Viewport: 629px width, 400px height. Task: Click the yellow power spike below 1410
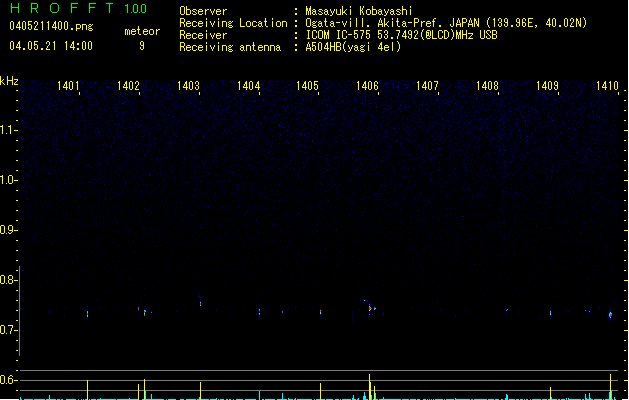click(x=610, y=387)
